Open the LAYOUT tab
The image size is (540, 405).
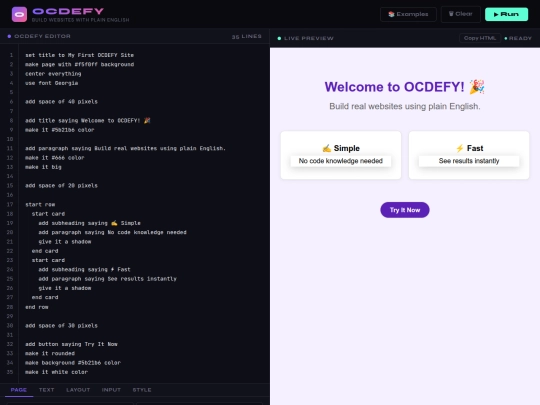click(78, 390)
